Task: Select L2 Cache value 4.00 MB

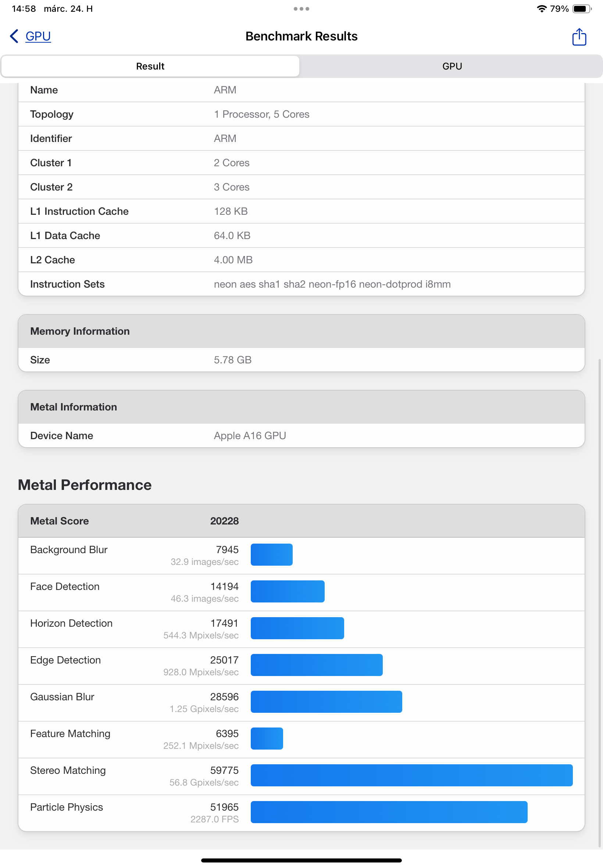Action: coord(233,260)
